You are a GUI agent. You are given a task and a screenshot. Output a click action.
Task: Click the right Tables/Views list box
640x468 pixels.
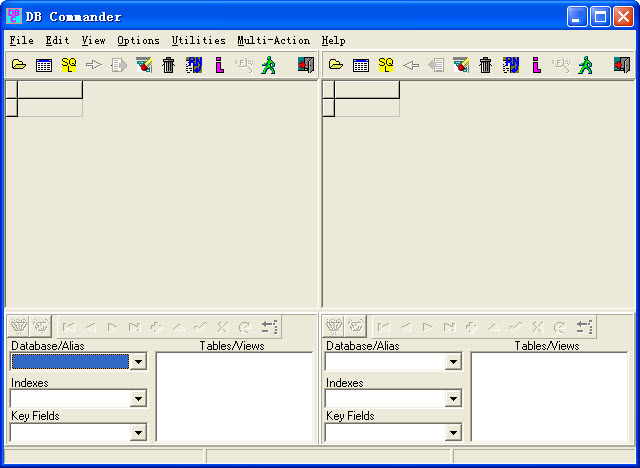click(x=548, y=397)
